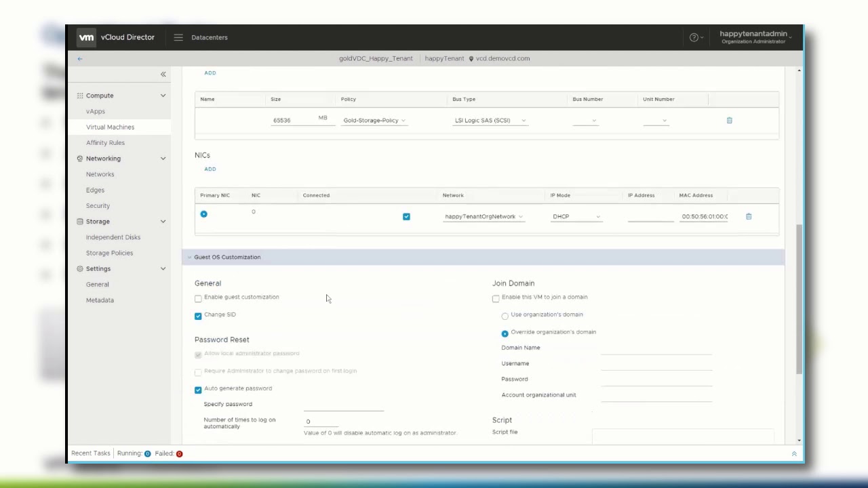Click the page vertical scrollbar thumb
Viewport: 868px width, 488px height.
click(x=799, y=299)
